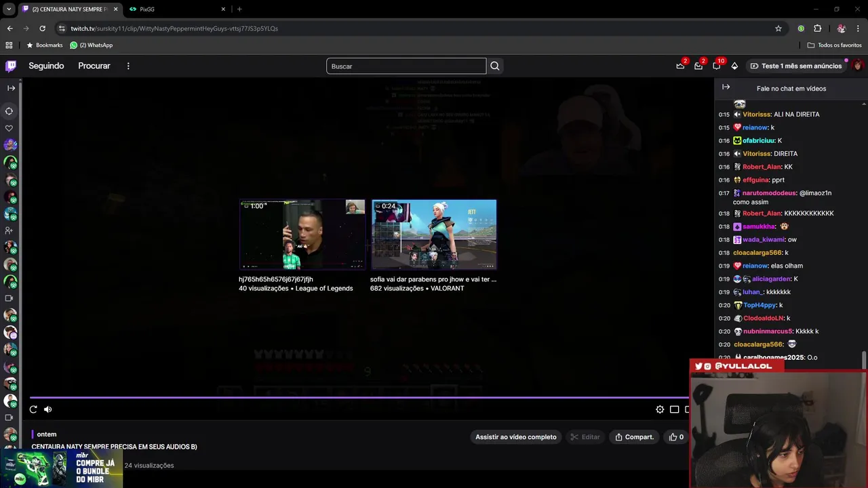Open the whispers chat-bubble icon

pyautogui.click(x=716, y=66)
